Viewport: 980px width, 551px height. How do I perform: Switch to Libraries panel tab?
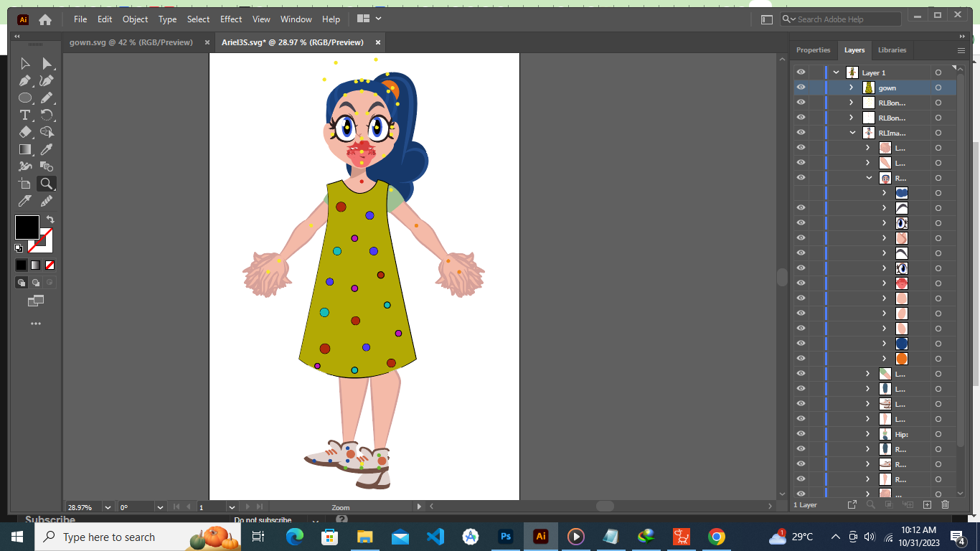click(x=892, y=50)
